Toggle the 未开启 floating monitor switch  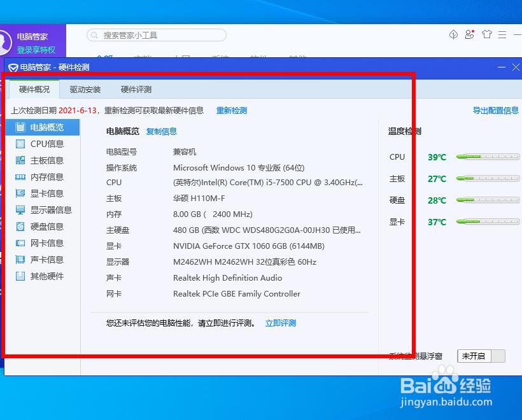coord(481,356)
